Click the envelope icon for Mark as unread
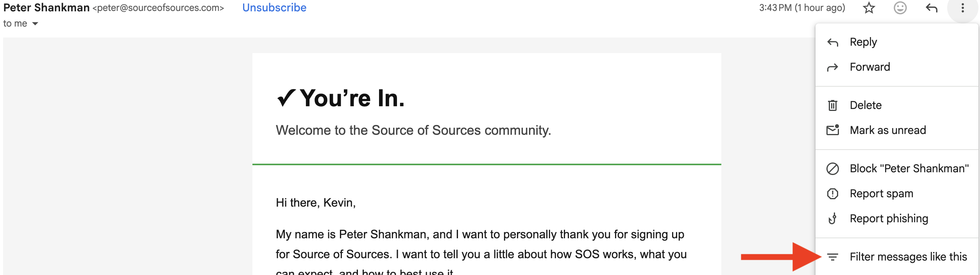 click(833, 130)
